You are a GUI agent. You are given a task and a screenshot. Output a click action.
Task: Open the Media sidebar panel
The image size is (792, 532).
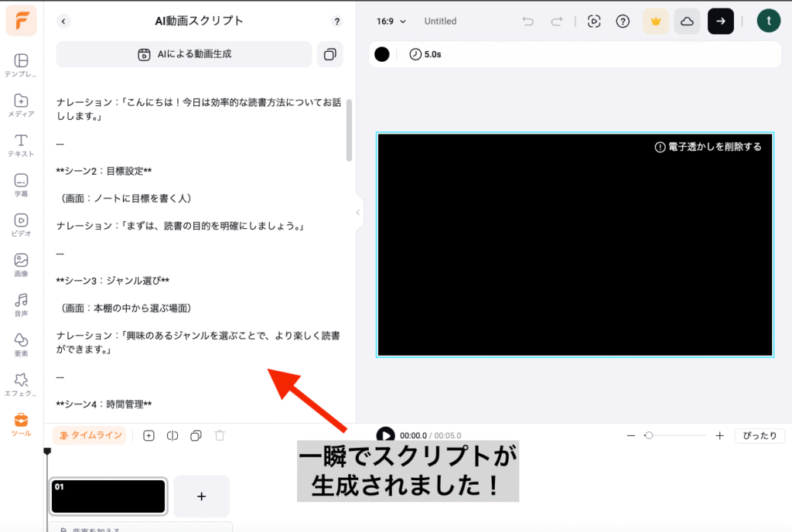(x=21, y=105)
